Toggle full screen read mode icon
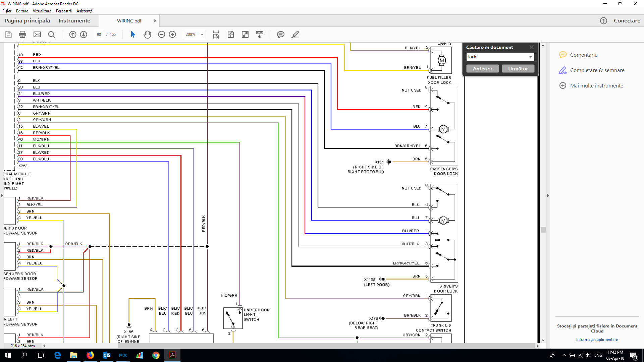This screenshot has width=644, height=362. [x=245, y=35]
